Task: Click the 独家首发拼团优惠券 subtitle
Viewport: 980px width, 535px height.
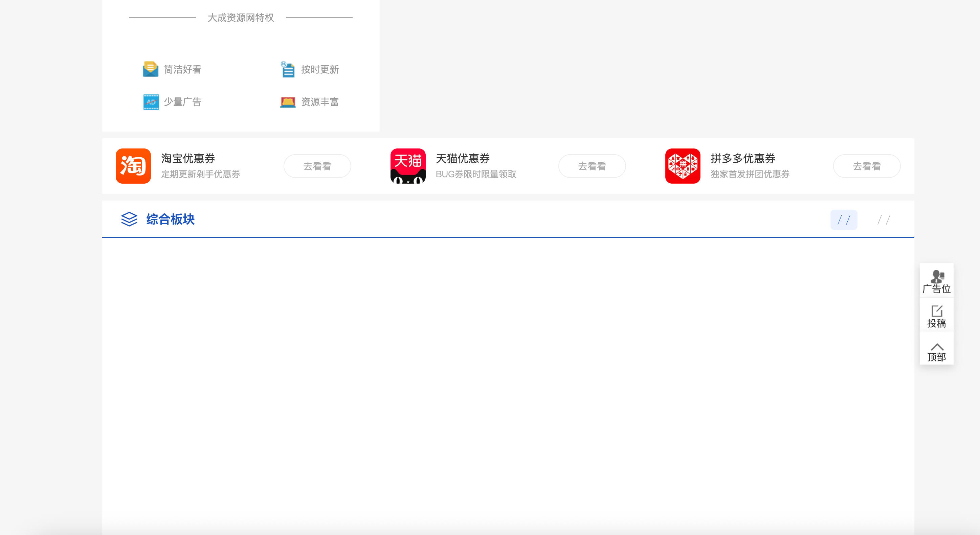Action: (750, 174)
